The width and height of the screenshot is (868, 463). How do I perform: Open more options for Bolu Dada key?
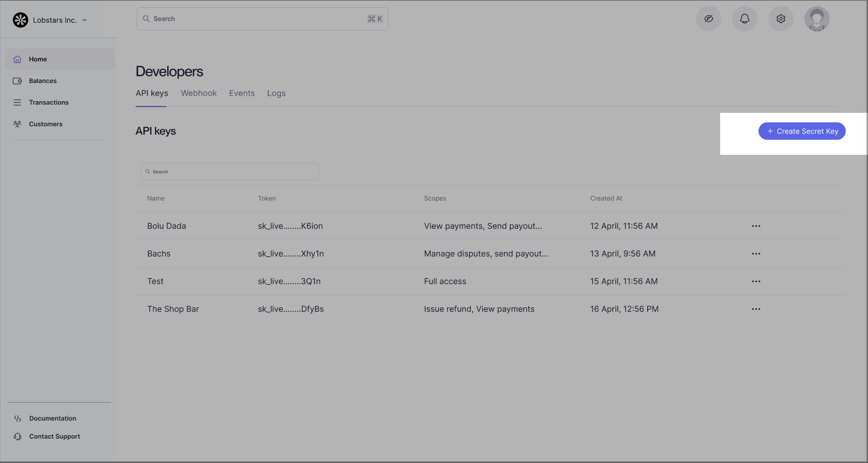[x=756, y=226]
